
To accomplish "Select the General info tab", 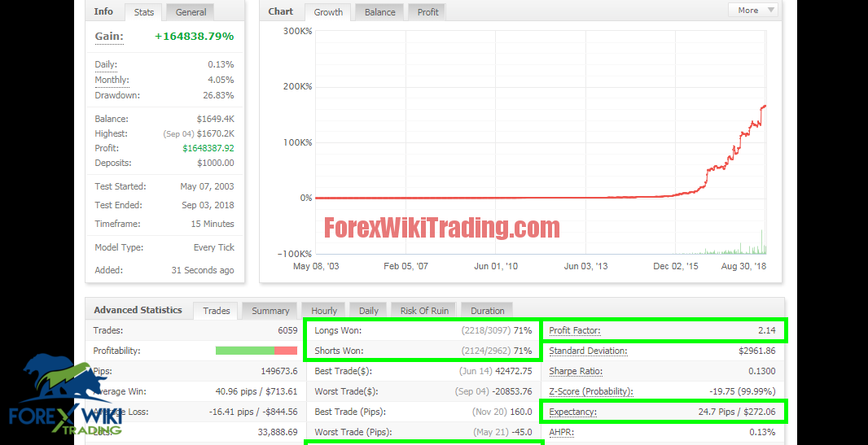I will tap(191, 12).
